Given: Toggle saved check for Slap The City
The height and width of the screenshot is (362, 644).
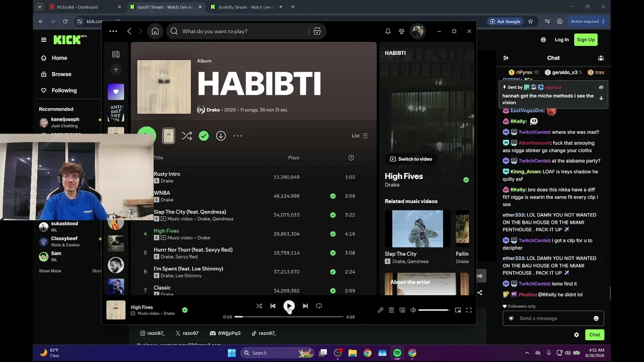Looking at the screenshot, I should (333, 215).
